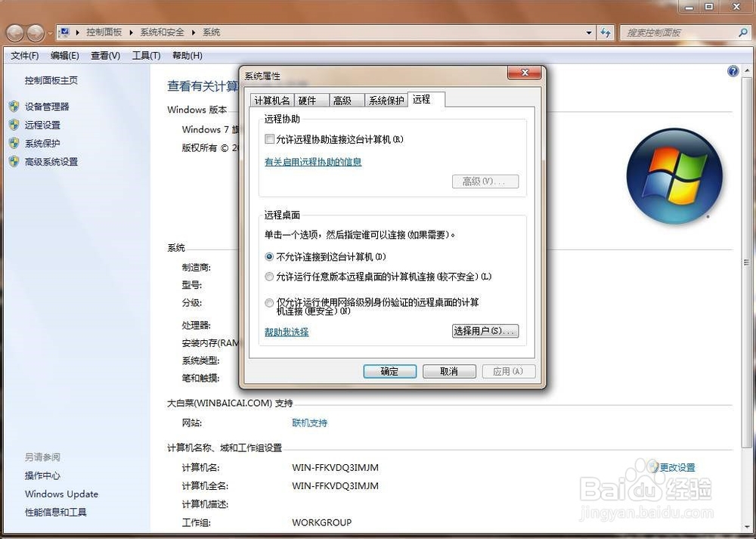Click 系统和安全 in the address breadcrumb
This screenshot has width=756, height=539.
coord(162,33)
